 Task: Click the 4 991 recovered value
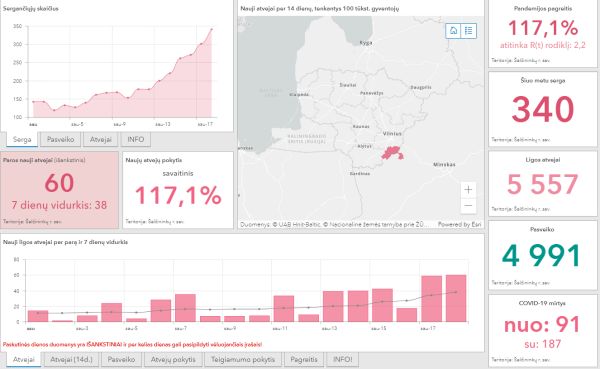click(x=542, y=256)
